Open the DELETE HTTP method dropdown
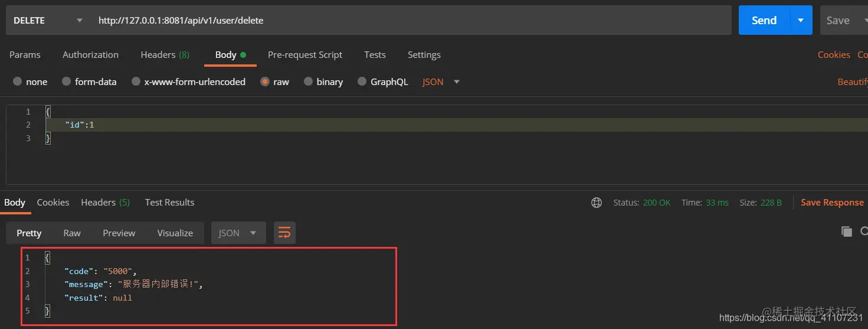This screenshot has height=329, width=868. point(48,20)
